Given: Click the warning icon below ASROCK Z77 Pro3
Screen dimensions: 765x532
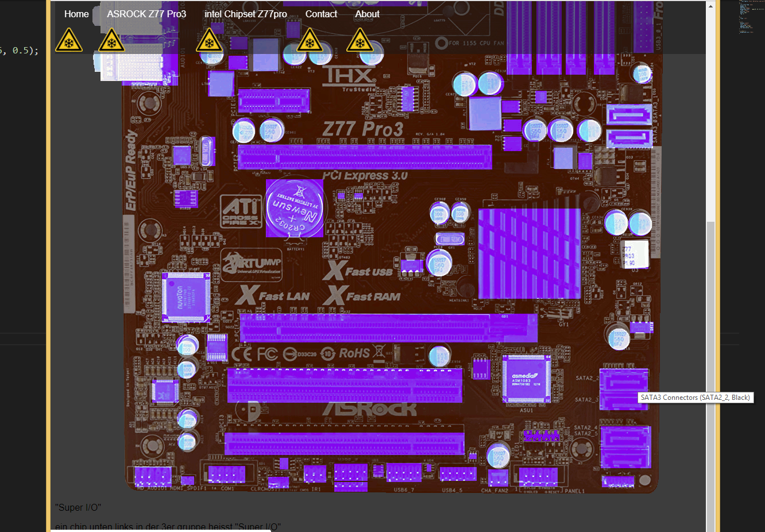Looking at the screenshot, I should tap(111, 41).
